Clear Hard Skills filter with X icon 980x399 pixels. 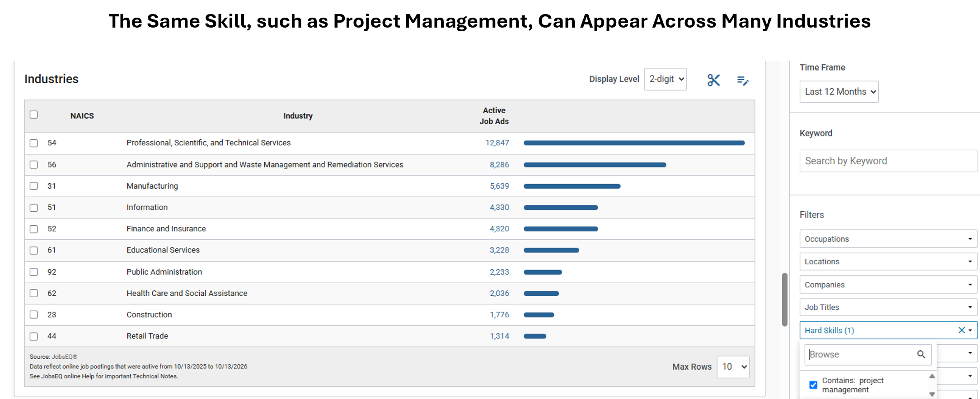pyautogui.click(x=961, y=330)
